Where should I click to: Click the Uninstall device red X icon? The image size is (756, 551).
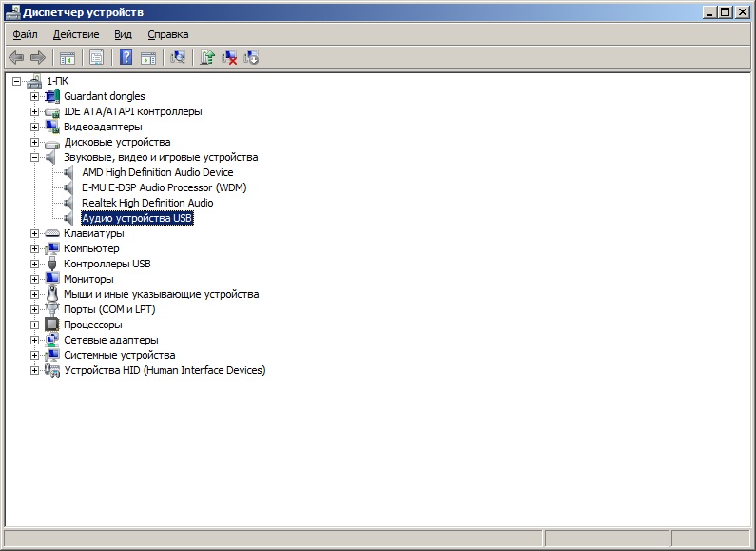[229, 58]
